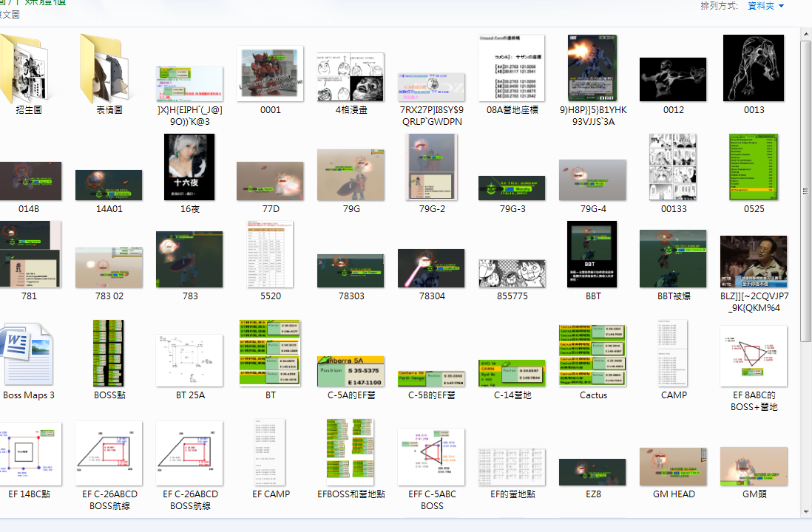812x532 pixels.
Task: Select the BT 25A diagram thumbnail
Action: (189, 361)
